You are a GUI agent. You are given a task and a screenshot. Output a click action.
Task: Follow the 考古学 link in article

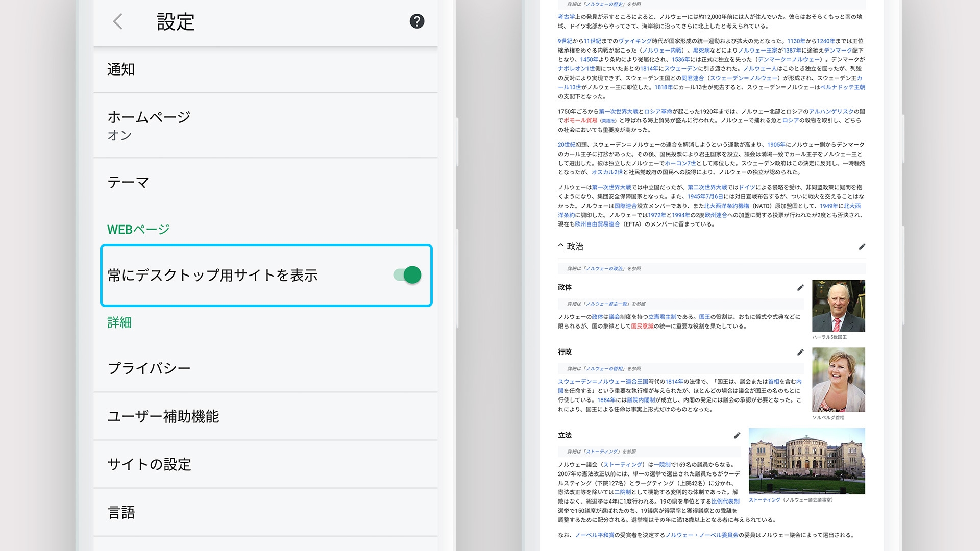pos(566,17)
